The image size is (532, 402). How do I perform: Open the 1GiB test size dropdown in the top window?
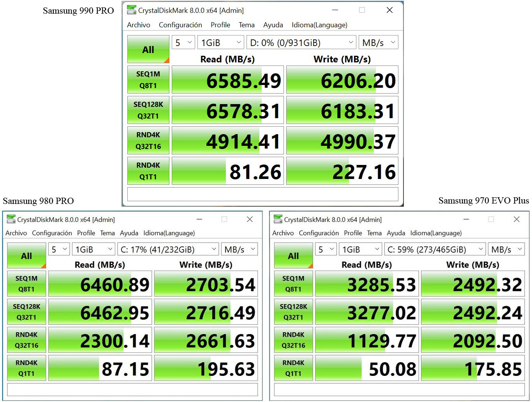[x=221, y=43]
